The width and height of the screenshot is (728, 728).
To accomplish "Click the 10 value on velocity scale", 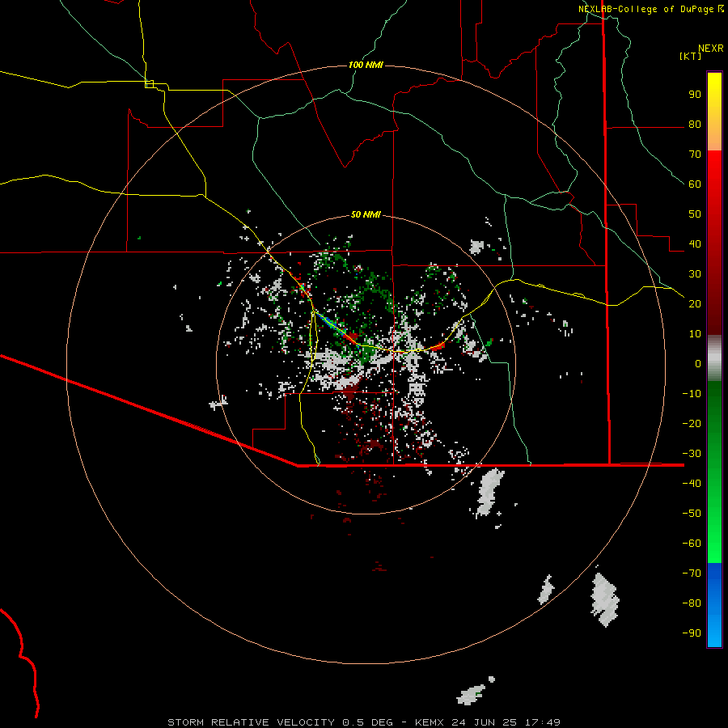I will (695, 334).
